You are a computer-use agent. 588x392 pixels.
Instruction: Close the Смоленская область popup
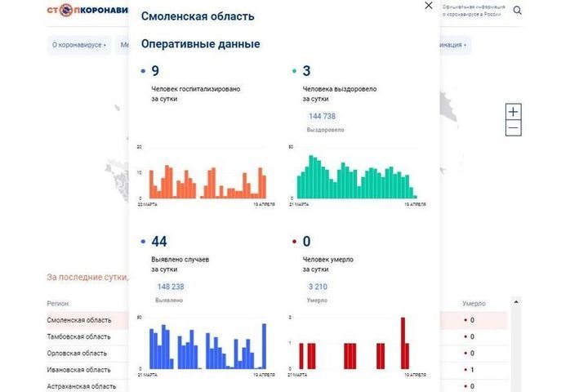click(x=429, y=6)
